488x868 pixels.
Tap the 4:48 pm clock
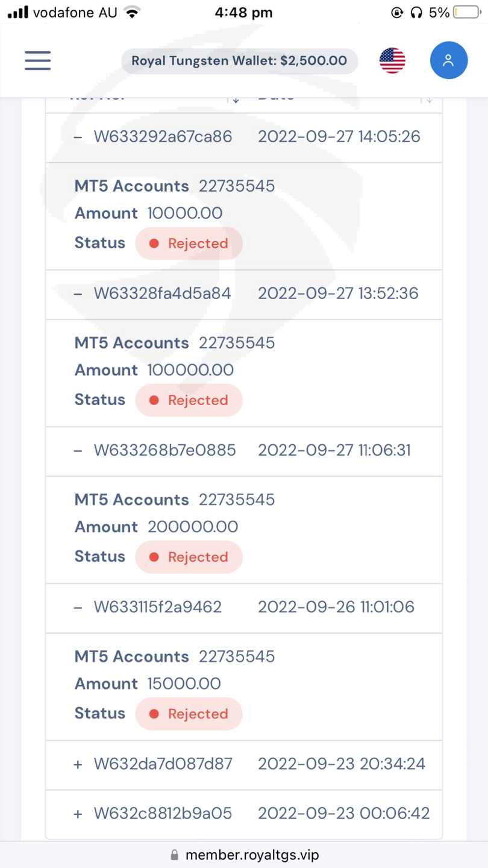point(243,13)
